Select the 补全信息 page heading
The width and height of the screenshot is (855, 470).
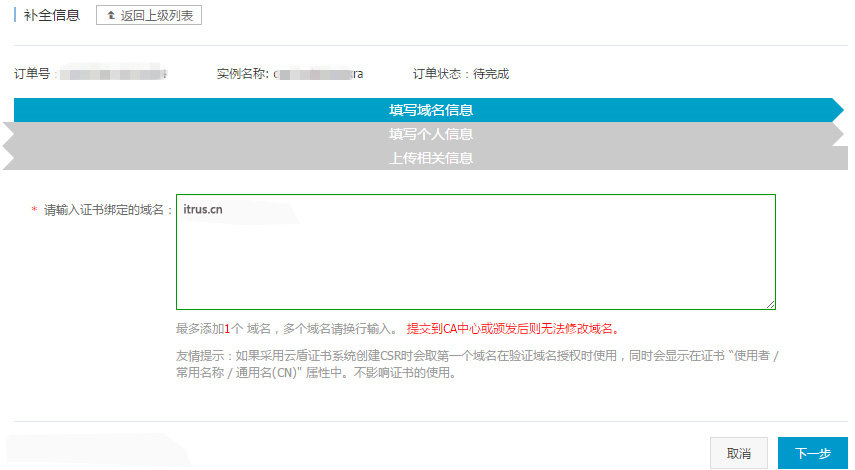[51, 15]
